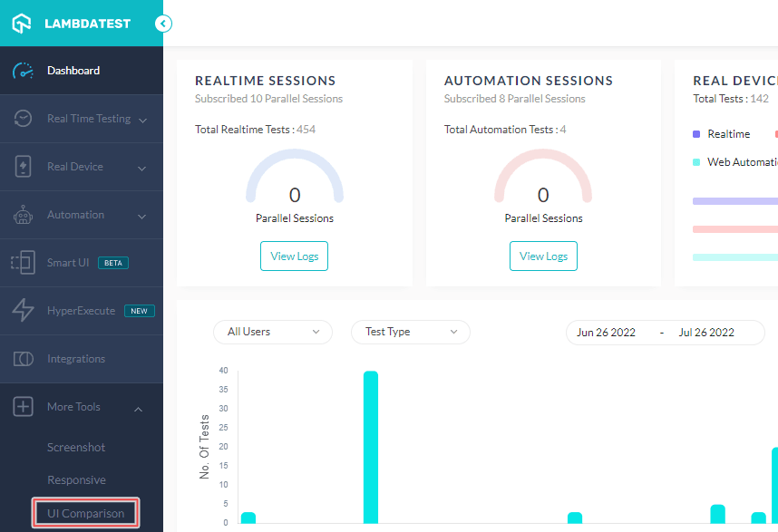Open the Test Type dropdown
This screenshot has width=778, height=532.
(x=410, y=332)
